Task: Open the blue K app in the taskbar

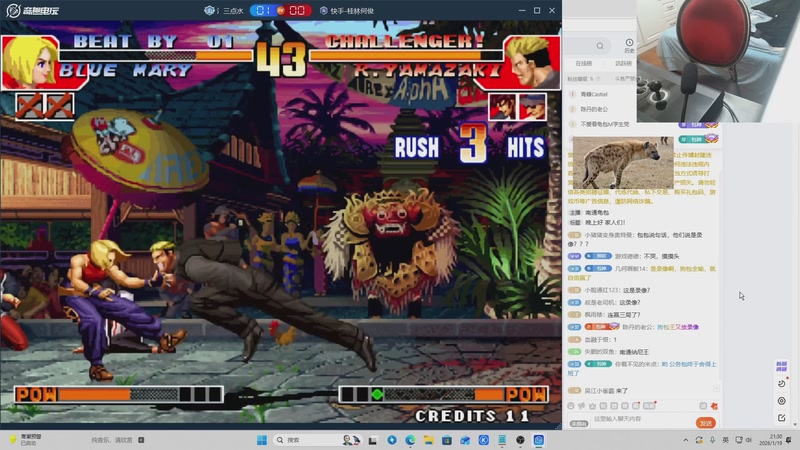Action: point(484,440)
